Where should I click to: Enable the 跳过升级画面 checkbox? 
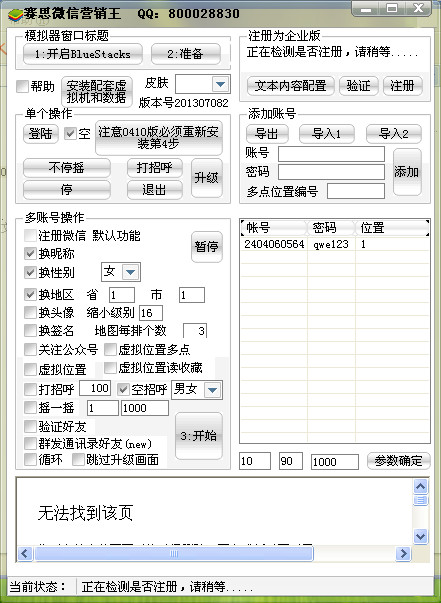point(78,459)
